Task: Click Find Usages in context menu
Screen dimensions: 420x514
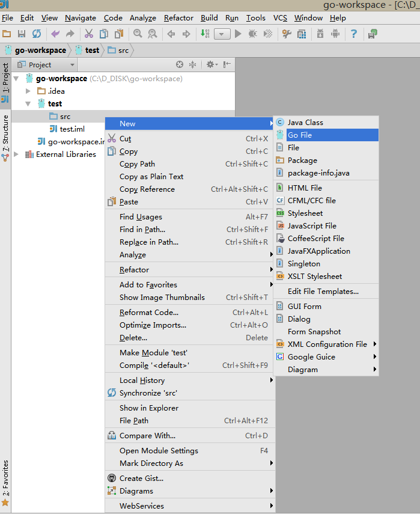Action: click(x=190, y=216)
